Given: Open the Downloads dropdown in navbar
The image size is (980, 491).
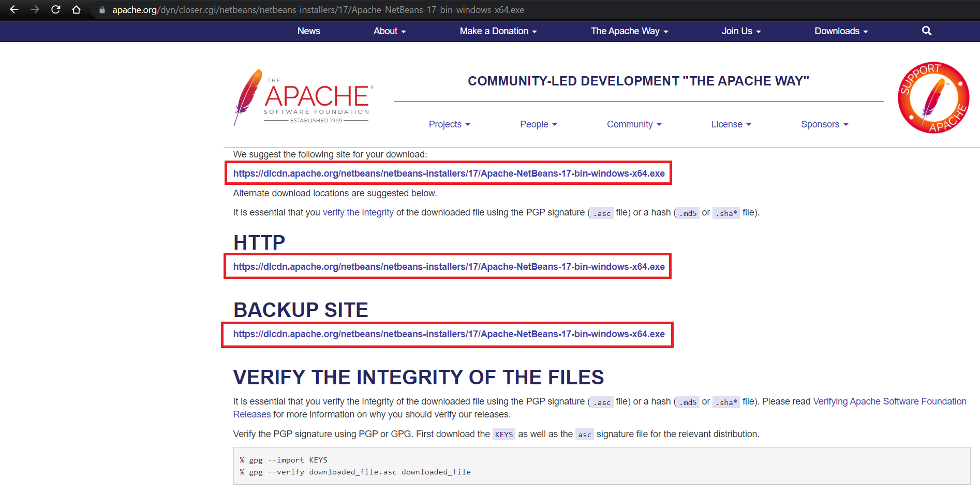Looking at the screenshot, I should 841,31.
